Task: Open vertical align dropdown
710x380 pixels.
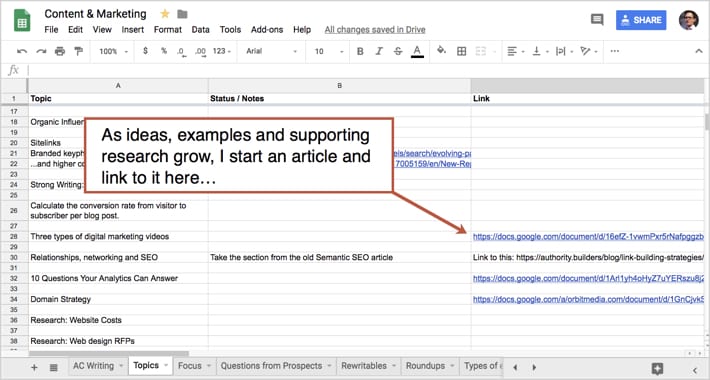Action: pyautogui.click(x=540, y=51)
